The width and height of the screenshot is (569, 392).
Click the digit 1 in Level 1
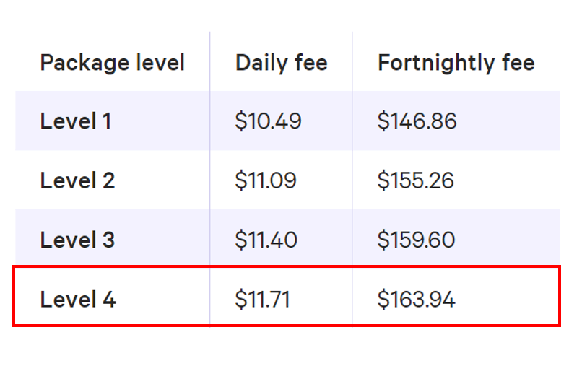point(106,121)
